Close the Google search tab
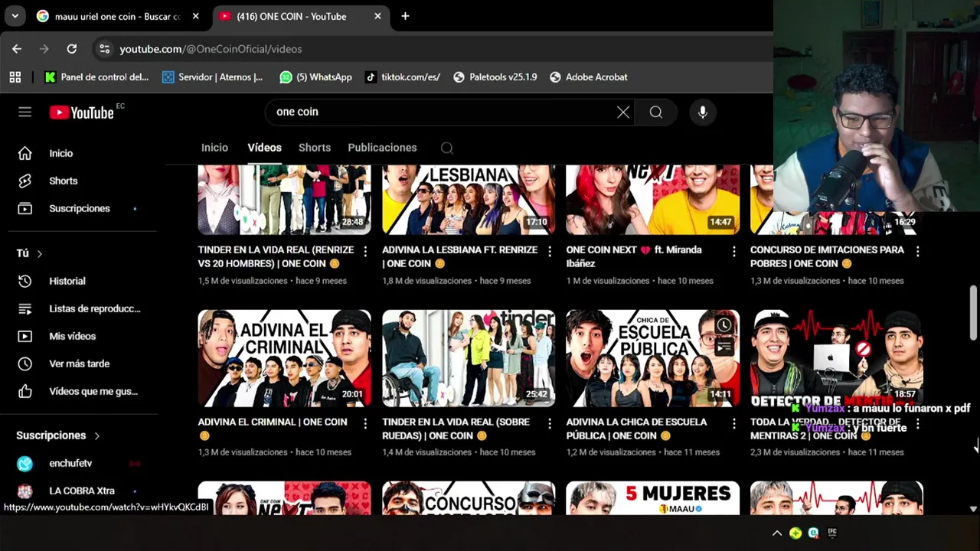 (x=196, y=16)
